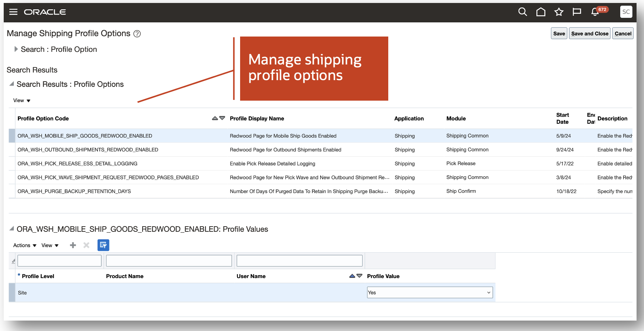
Task: Open the View menu above results table
Action: (22, 101)
